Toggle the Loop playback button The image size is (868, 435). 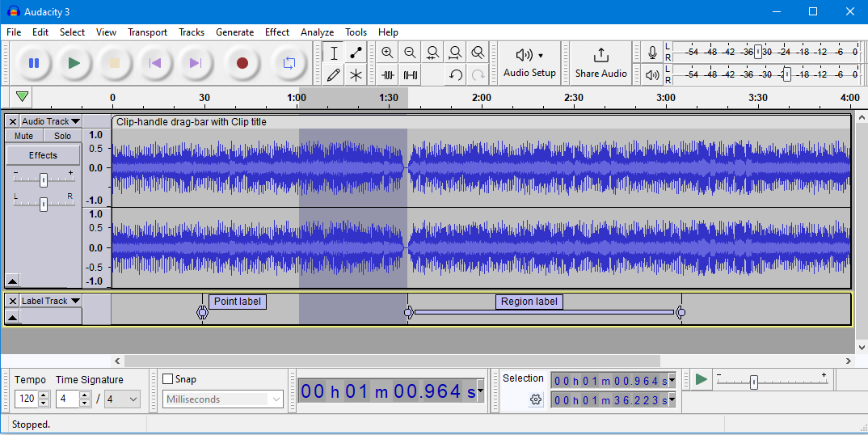289,63
